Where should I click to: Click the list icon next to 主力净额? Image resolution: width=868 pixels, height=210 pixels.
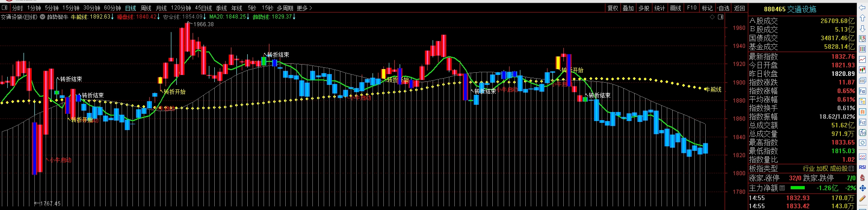pos(782,188)
